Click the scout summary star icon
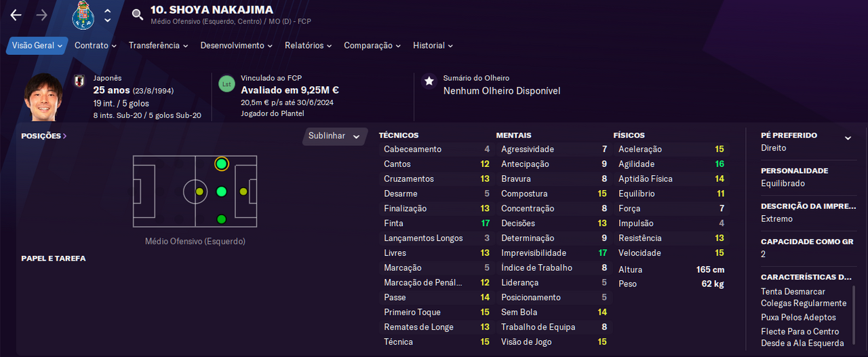The image size is (868, 357). pyautogui.click(x=429, y=81)
